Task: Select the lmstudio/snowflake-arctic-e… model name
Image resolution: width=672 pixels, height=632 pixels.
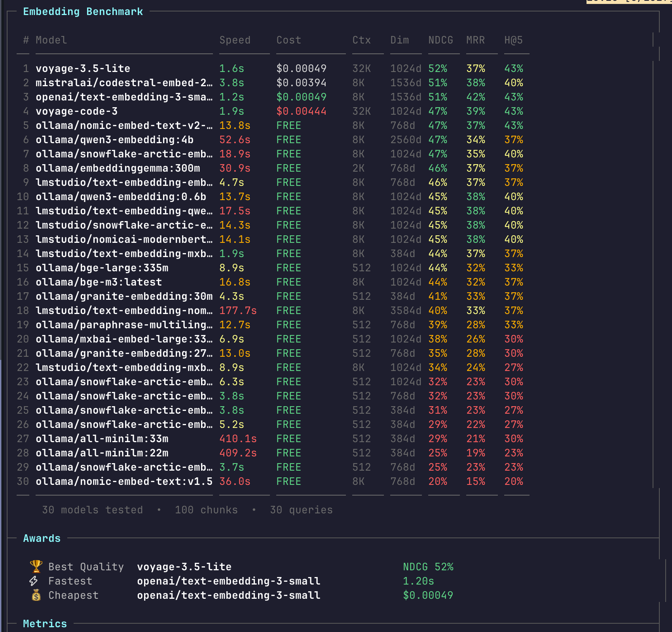Action: click(124, 225)
